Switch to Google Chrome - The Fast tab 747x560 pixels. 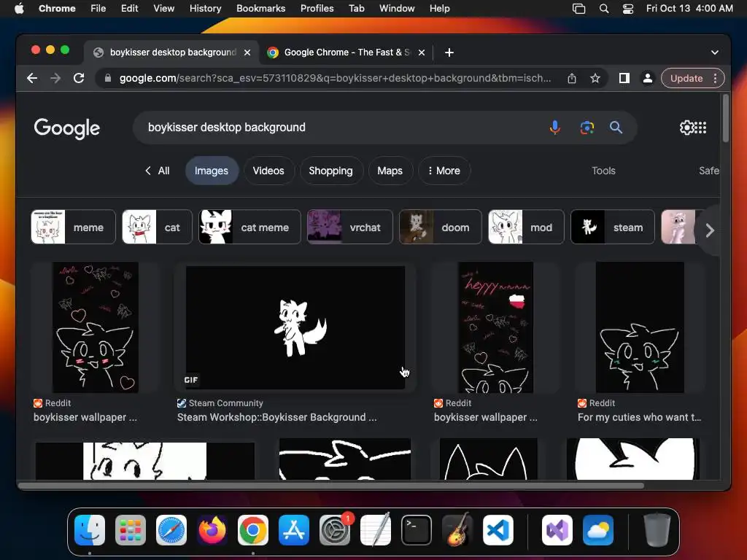(347, 52)
